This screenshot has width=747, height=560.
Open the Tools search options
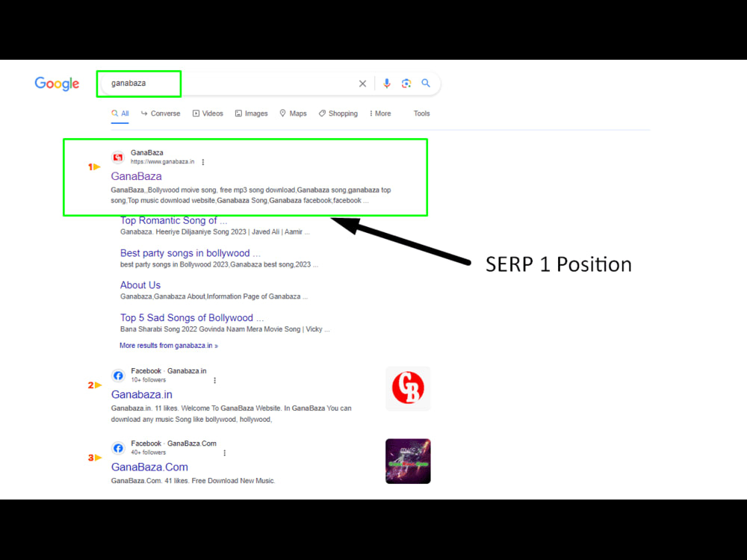click(421, 113)
